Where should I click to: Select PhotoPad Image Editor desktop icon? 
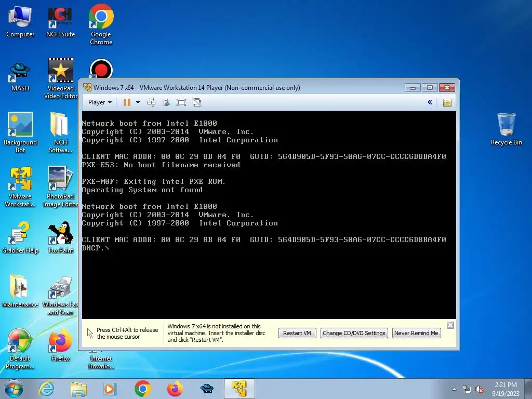click(60, 187)
